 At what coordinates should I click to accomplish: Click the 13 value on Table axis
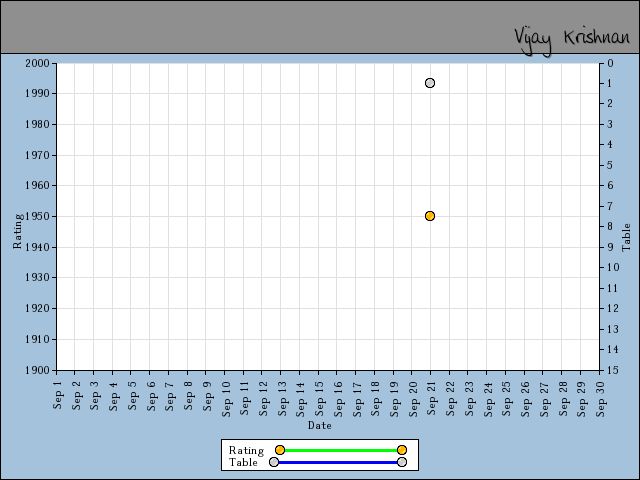[613, 329]
